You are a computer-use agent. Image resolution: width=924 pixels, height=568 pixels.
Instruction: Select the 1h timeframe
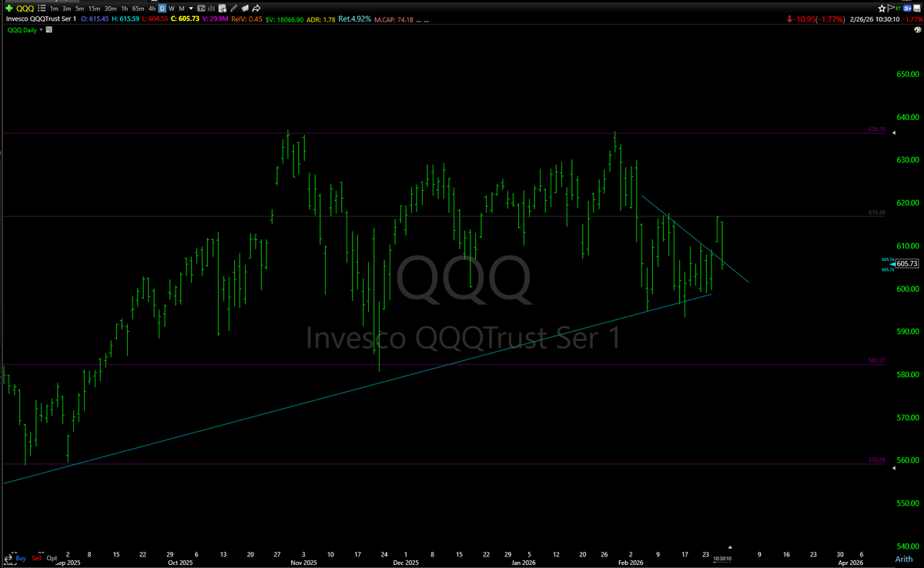[125, 8]
